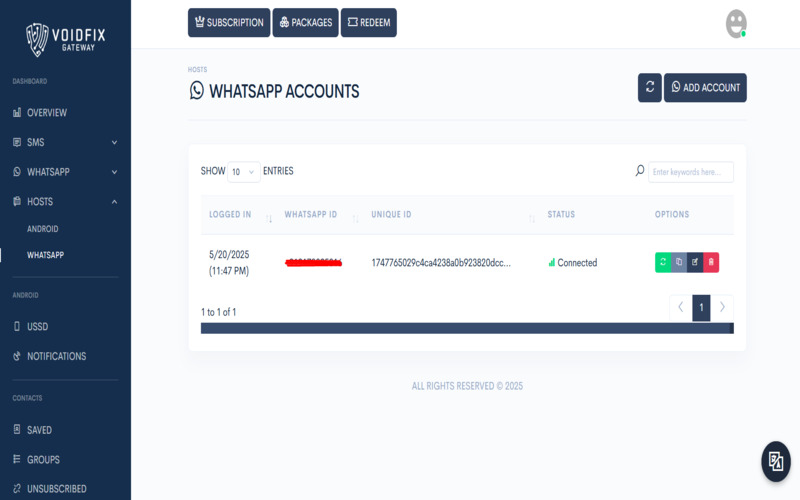Click the USSD phone icon
The width and height of the screenshot is (800, 500).
(x=17, y=326)
